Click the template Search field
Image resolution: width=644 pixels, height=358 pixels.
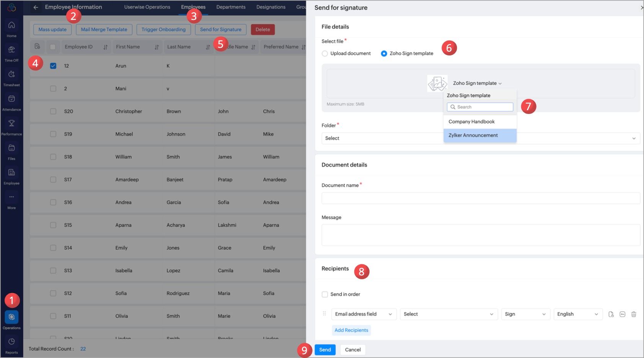(480, 107)
